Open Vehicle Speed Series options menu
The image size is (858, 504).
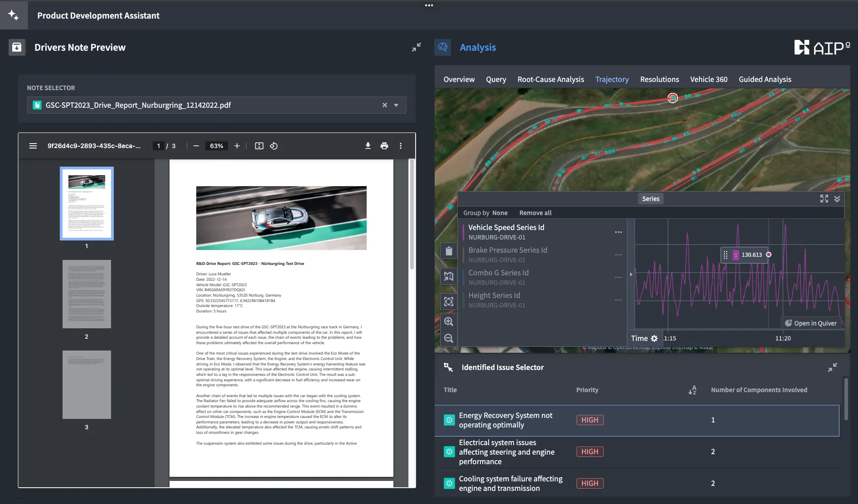click(x=618, y=232)
